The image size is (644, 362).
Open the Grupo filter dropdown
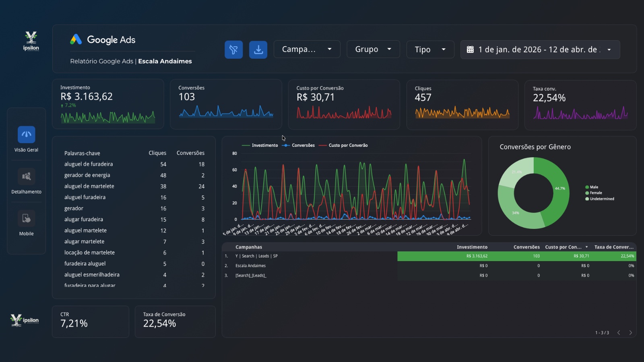373,49
